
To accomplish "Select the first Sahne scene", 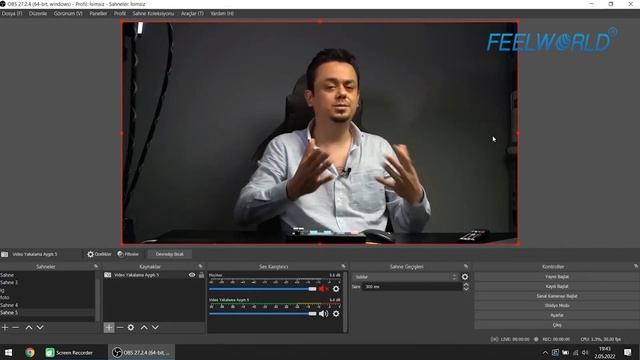I will (x=47, y=275).
